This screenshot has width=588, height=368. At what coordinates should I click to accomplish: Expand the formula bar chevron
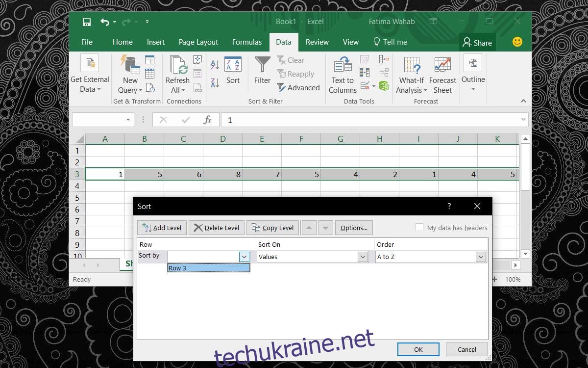523,120
